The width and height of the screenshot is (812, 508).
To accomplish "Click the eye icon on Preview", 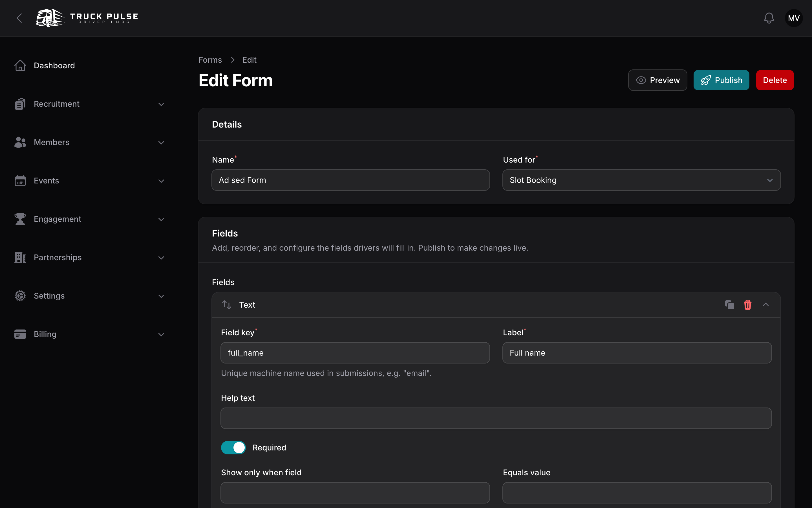I will (641, 80).
